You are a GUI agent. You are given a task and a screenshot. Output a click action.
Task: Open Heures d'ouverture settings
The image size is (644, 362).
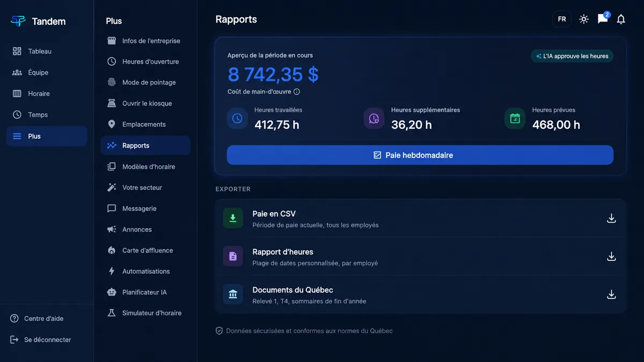coord(145,62)
